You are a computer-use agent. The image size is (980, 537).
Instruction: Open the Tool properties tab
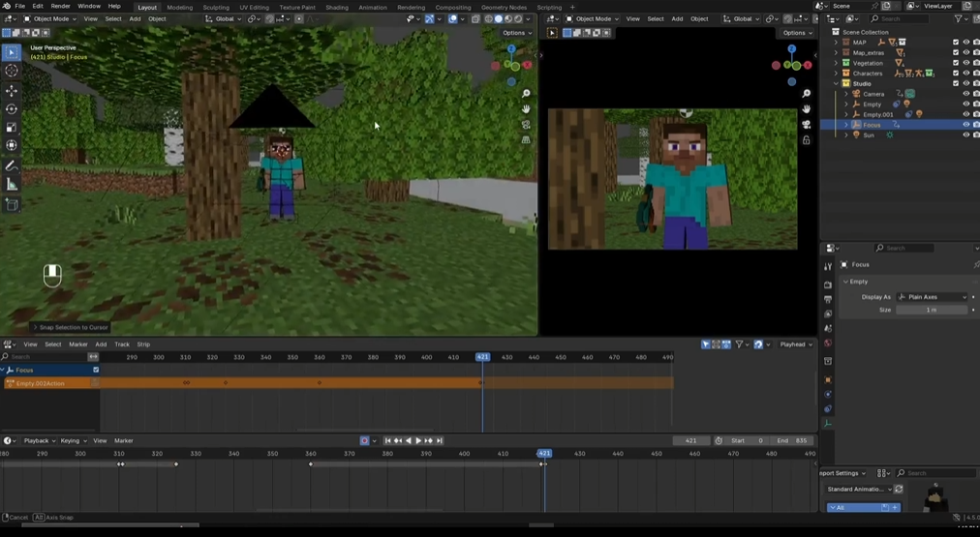tap(828, 267)
